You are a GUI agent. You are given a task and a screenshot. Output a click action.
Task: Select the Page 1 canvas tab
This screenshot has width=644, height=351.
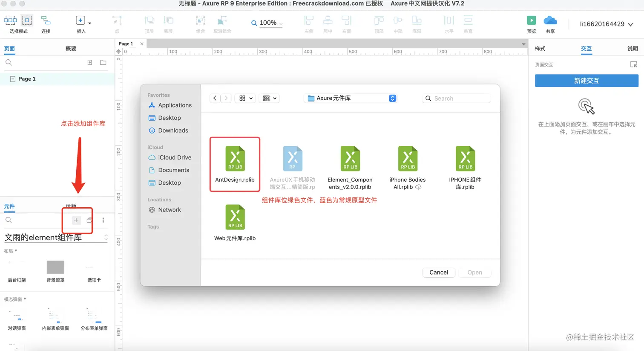[126, 44]
